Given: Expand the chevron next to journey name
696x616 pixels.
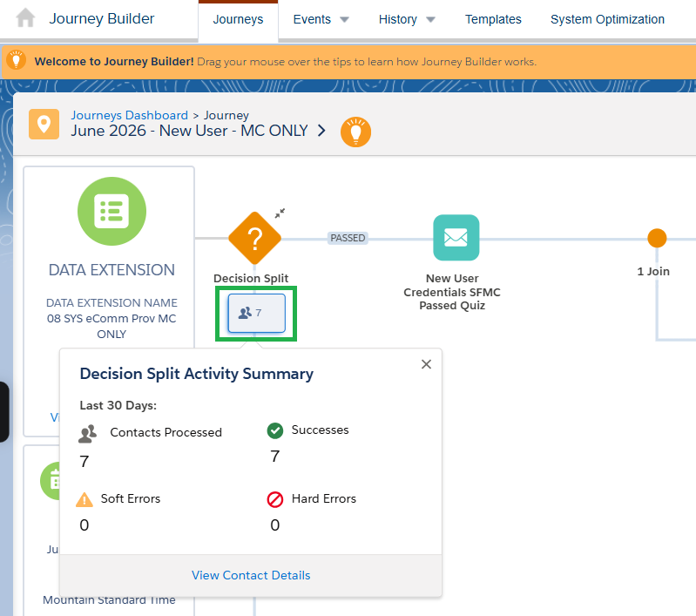Looking at the screenshot, I should (x=321, y=131).
